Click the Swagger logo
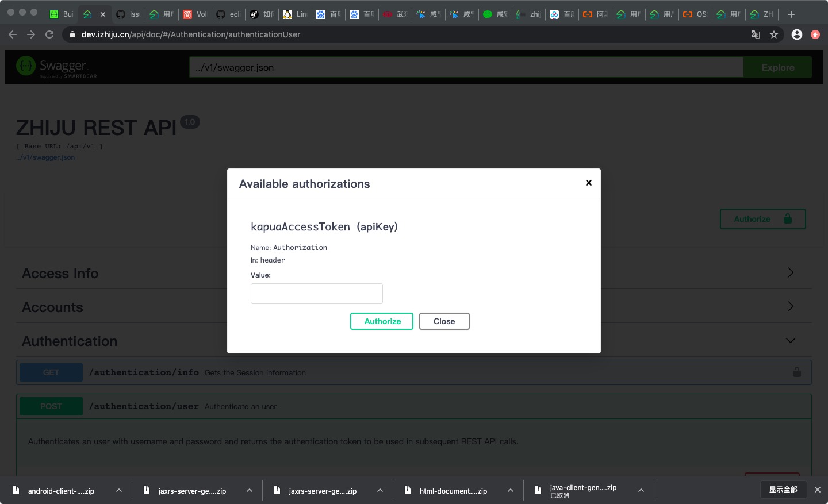The height and width of the screenshot is (504, 828). [56, 67]
